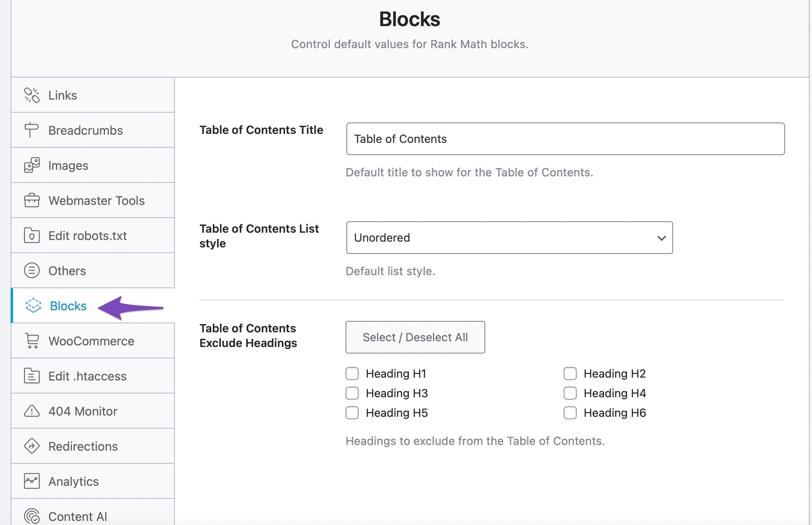The width and height of the screenshot is (812, 525).
Task: Click the Edit robots.txt icon
Action: pyautogui.click(x=31, y=235)
